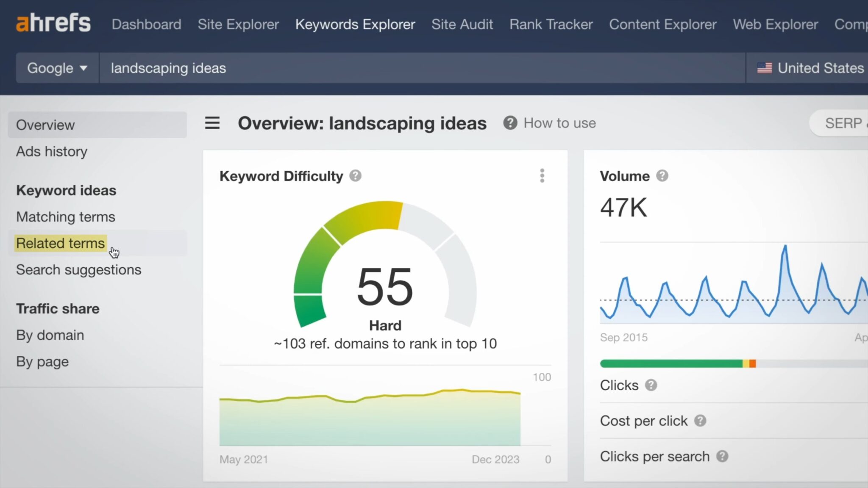Click the ~103 ref. domains text

[385, 344]
